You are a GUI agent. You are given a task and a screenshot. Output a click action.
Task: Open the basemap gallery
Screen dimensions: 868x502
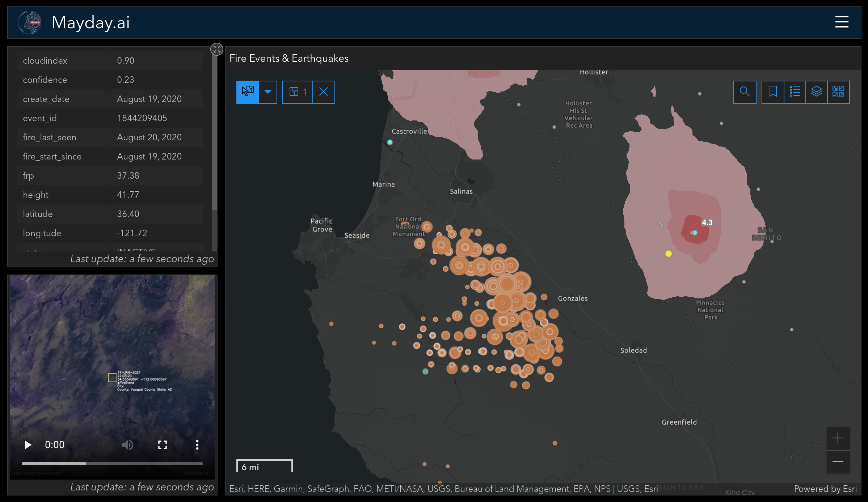coord(838,92)
